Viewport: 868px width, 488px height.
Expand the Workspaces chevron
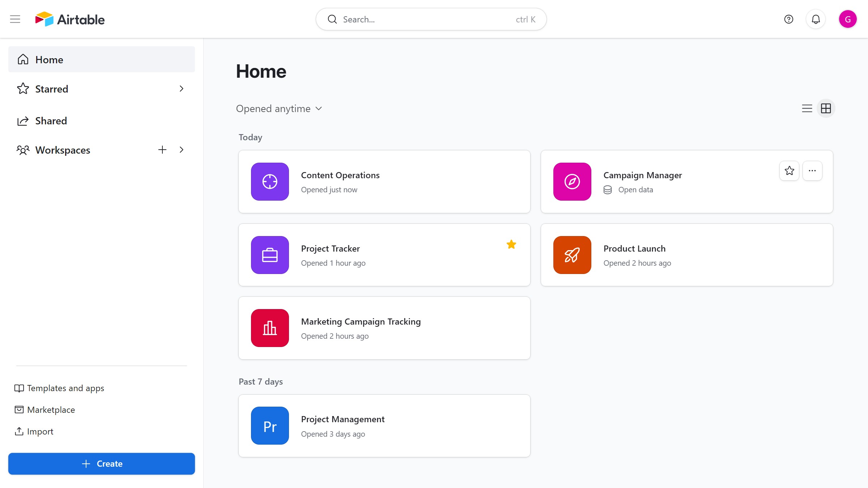[x=182, y=150]
